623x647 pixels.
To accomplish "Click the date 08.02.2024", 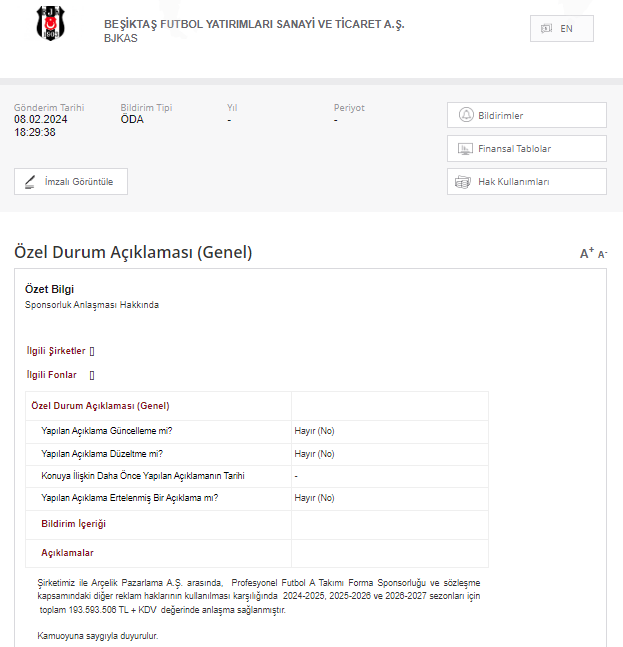I will [40, 119].
